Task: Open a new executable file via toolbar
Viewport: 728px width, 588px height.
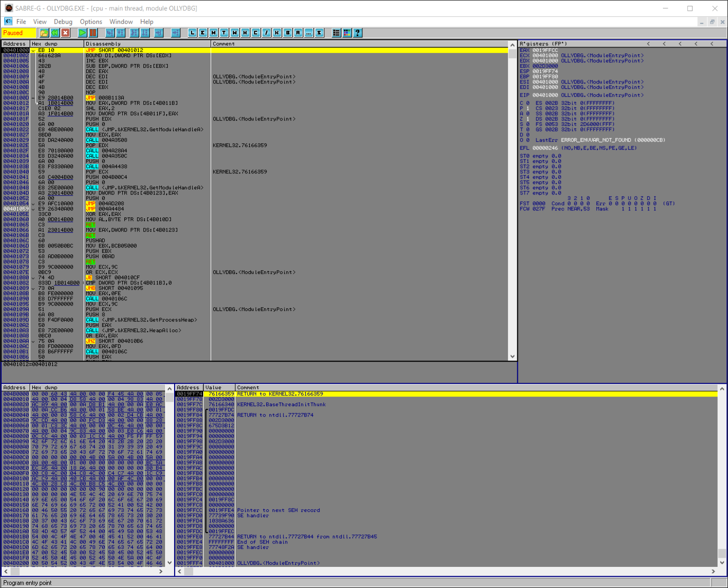Action: pyautogui.click(x=44, y=33)
